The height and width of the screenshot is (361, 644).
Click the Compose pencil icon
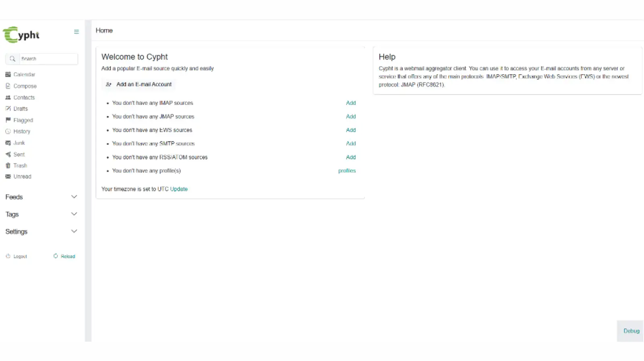pos(8,86)
